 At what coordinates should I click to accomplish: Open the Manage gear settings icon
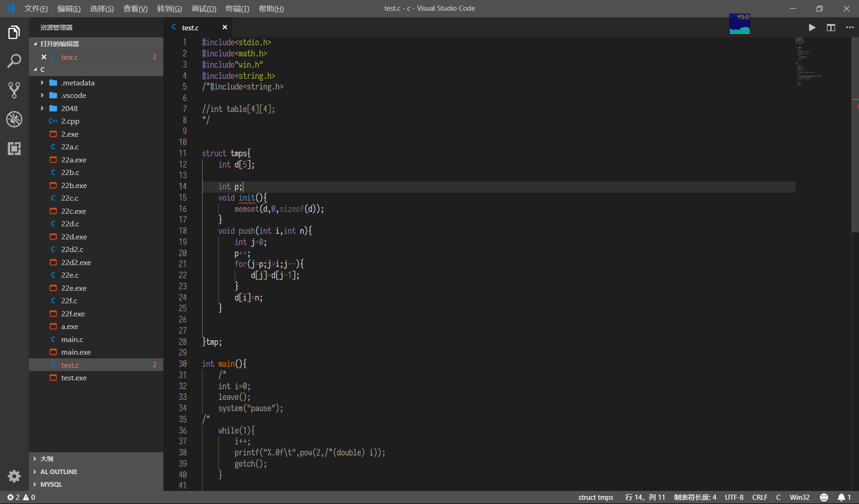coord(14,476)
